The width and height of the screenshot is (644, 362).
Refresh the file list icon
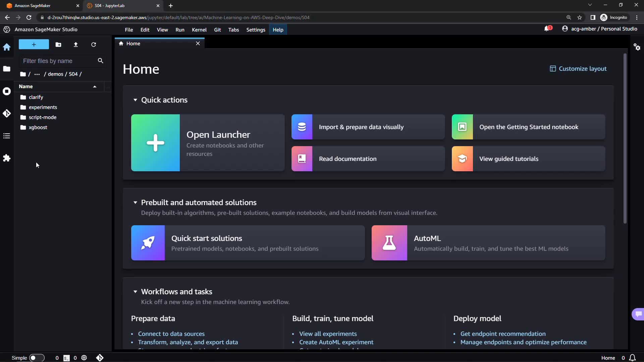(x=94, y=45)
